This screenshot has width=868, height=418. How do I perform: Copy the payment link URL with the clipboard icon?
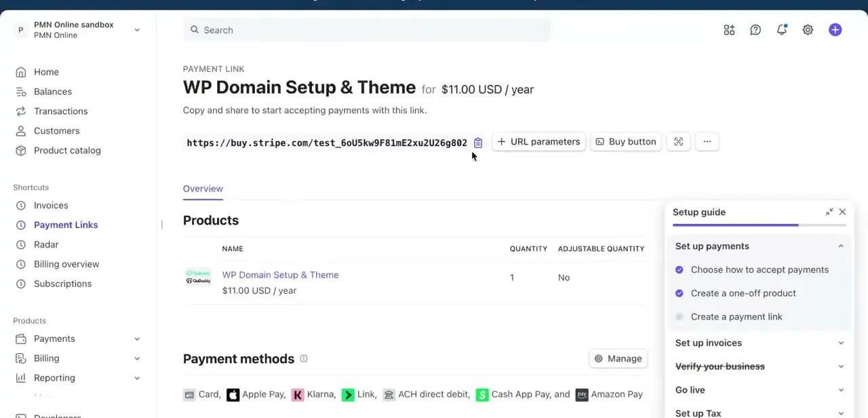pyautogui.click(x=478, y=142)
